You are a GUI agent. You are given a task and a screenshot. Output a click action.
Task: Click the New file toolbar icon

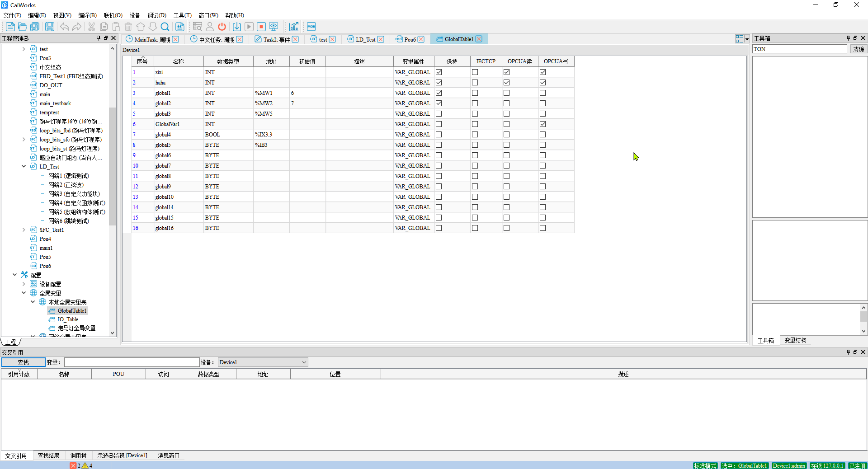[10, 27]
